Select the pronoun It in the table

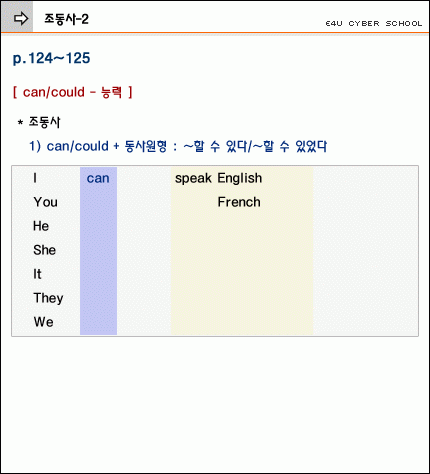37,274
